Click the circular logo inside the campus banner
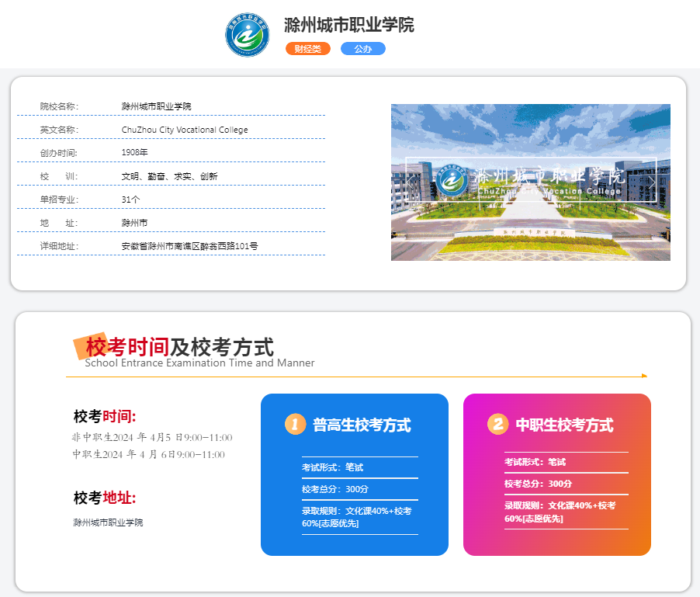 tap(452, 180)
